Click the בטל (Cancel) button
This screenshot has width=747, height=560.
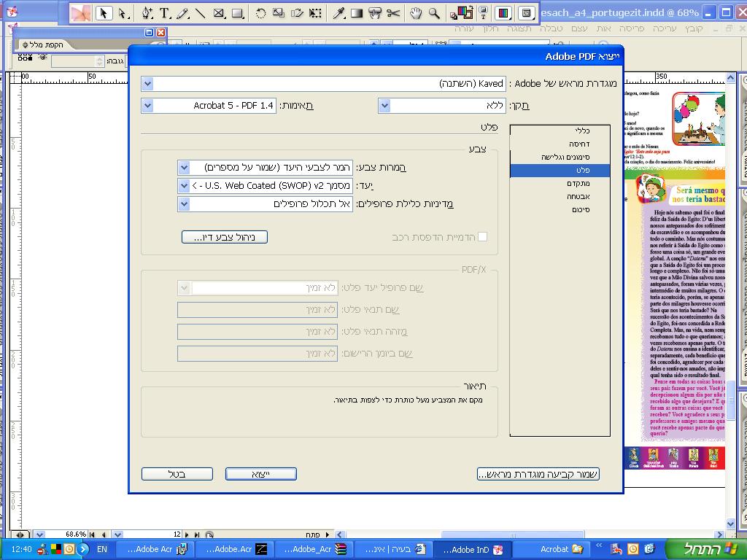177,474
